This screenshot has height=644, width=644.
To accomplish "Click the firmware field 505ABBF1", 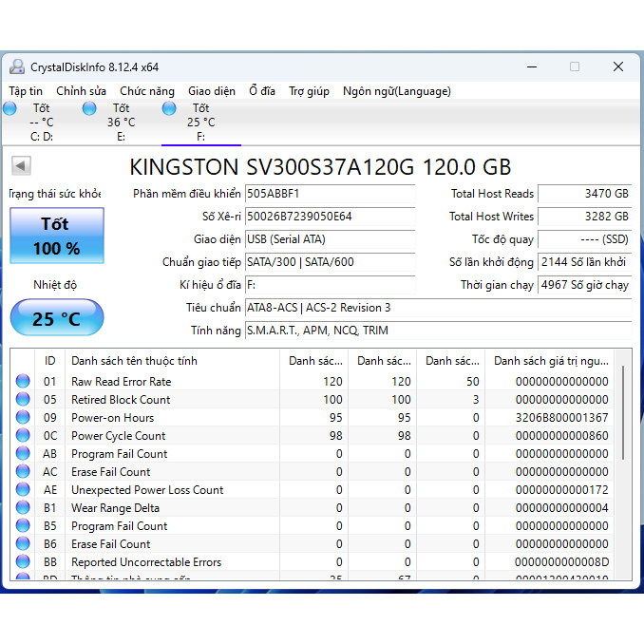I will point(331,194).
